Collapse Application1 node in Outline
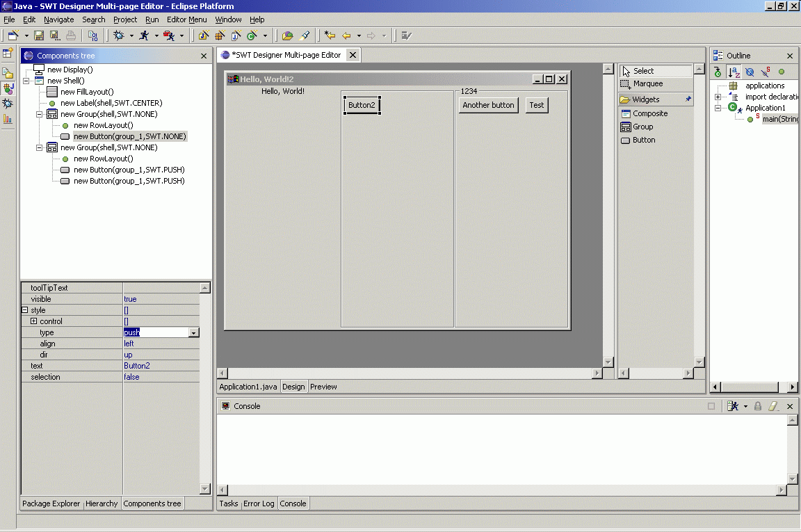 (x=718, y=108)
